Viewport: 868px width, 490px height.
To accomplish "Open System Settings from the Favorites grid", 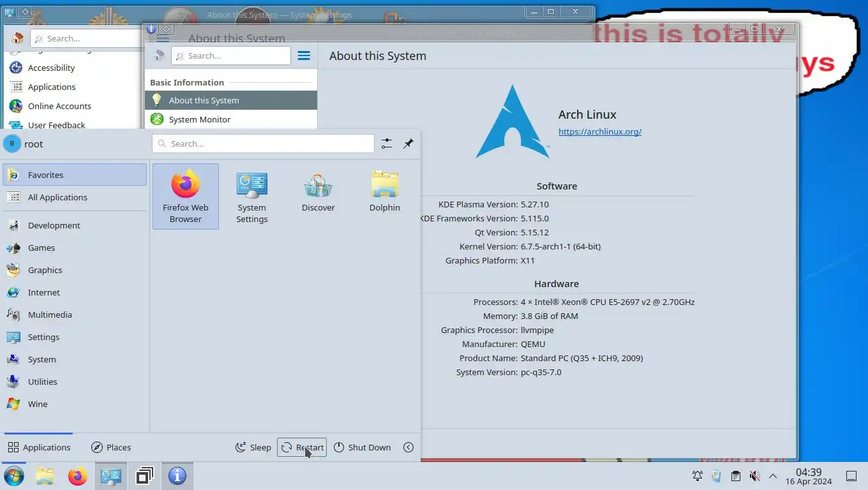I will tap(252, 197).
